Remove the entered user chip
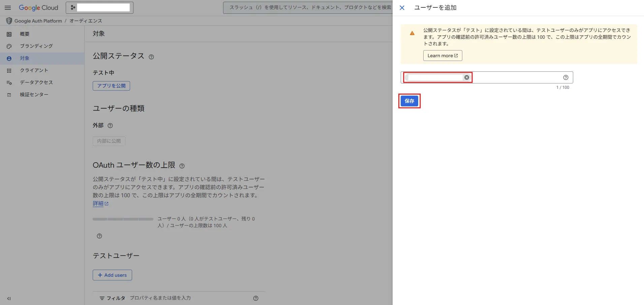Screen dimensions: 644x305 [467, 77]
